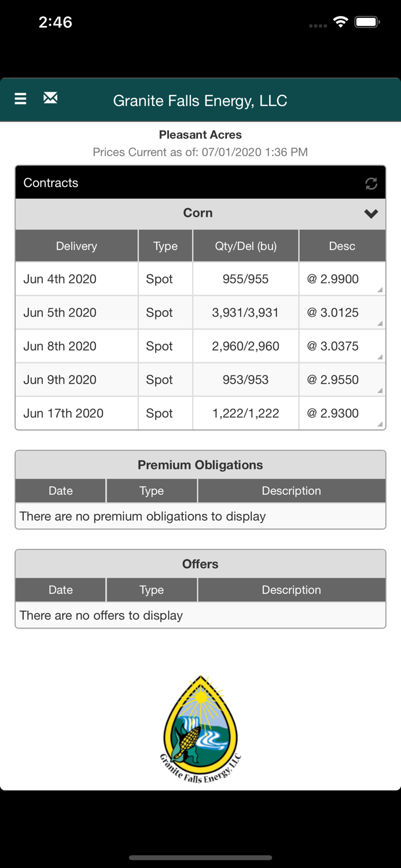
Task: Select the Type header in Contracts table
Action: click(165, 246)
